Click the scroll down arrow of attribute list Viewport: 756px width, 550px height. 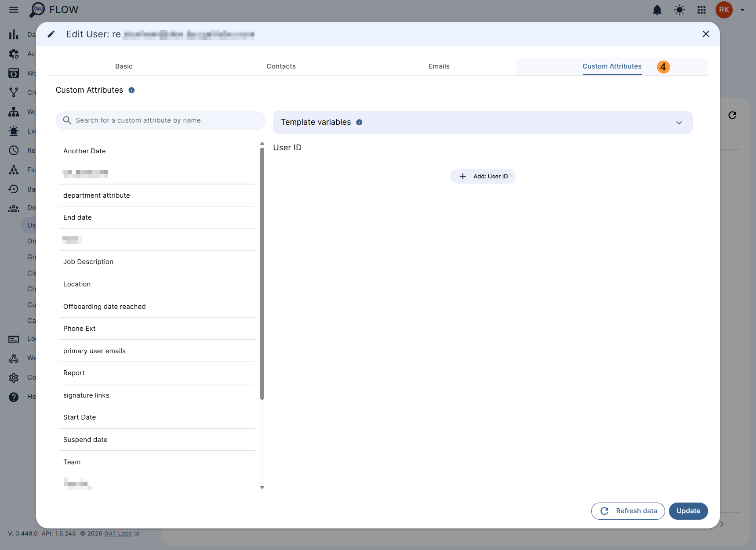click(262, 487)
